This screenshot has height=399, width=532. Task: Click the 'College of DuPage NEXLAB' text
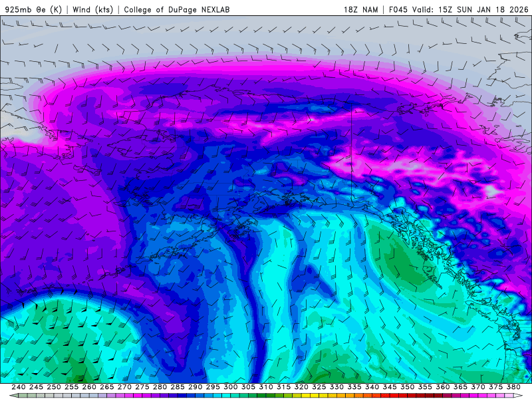pyautogui.click(x=177, y=9)
